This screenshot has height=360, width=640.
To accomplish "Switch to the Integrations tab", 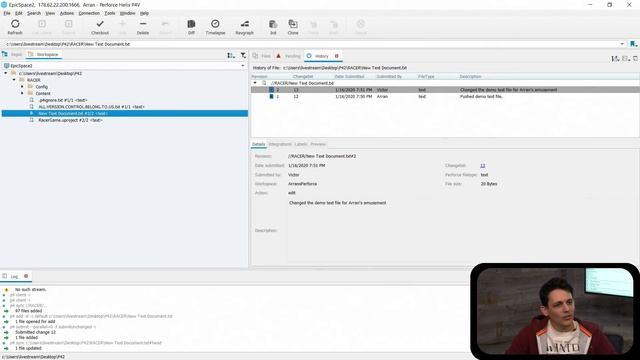I will [280, 144].
